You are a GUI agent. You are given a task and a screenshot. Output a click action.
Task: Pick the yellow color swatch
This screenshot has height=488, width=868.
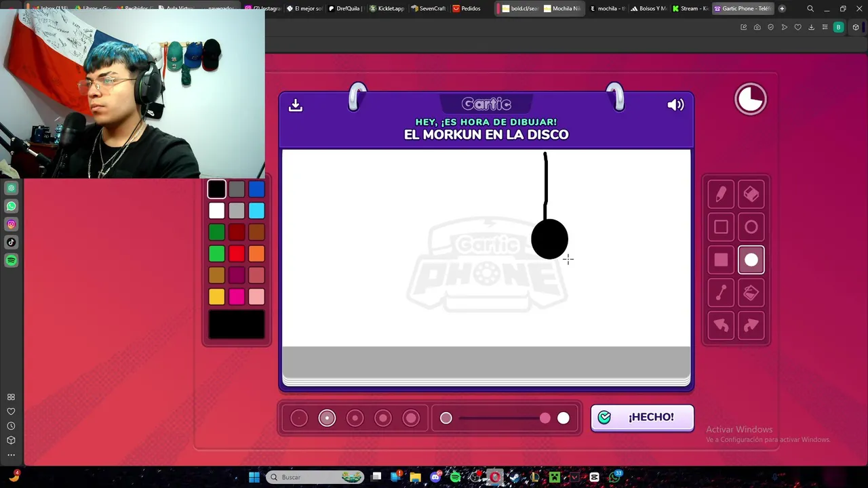pyautogui.click(x=217, y=296)
